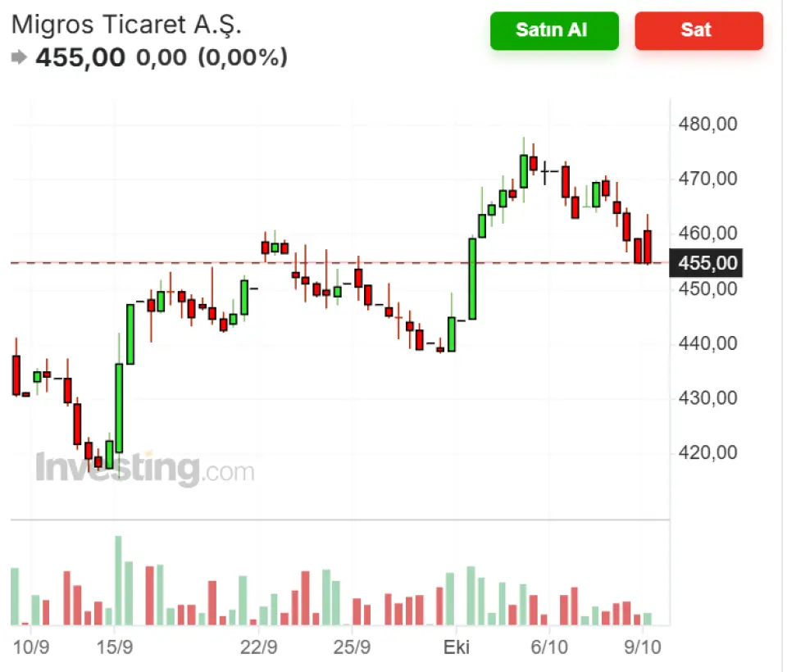The height and width of the screenshot is (672, 787).
Task: Select the 10/9 date on the time axis
Action: point(33,647)
